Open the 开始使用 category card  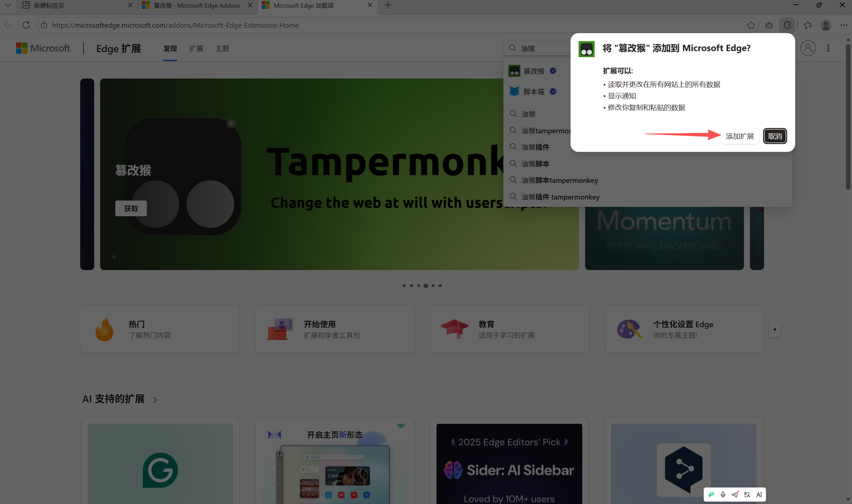tap(335, 329)
